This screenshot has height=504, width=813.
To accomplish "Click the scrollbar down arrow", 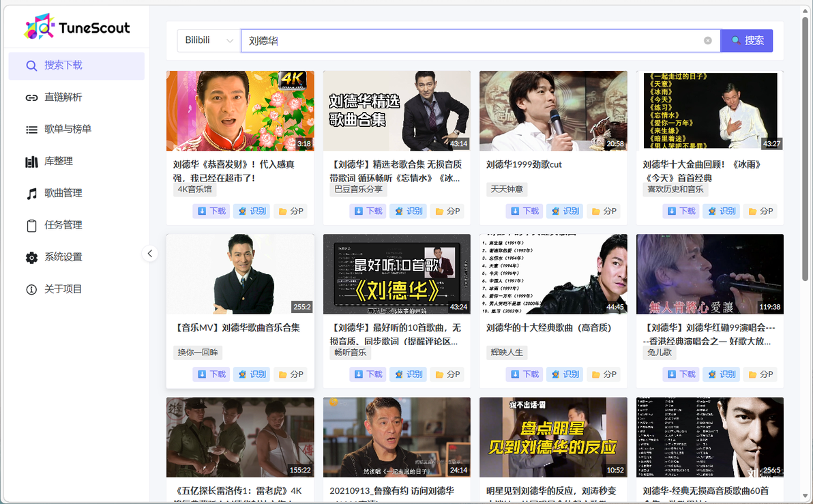I will 805,496.
